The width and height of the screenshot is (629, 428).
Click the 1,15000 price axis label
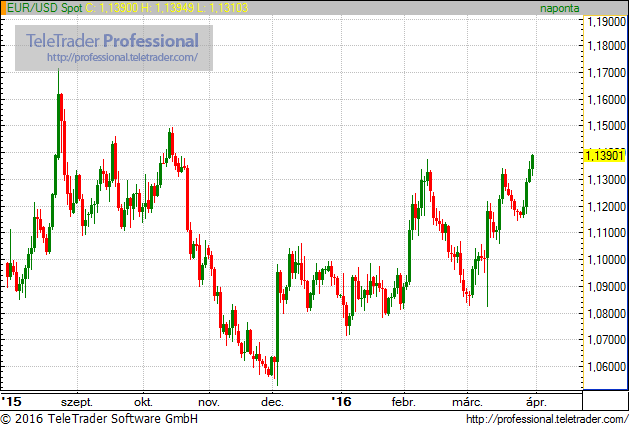pos(606,126)
